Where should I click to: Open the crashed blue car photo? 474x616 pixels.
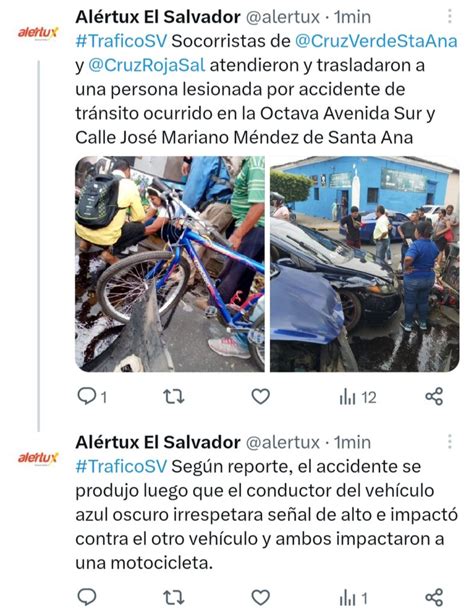pos(364,264)
